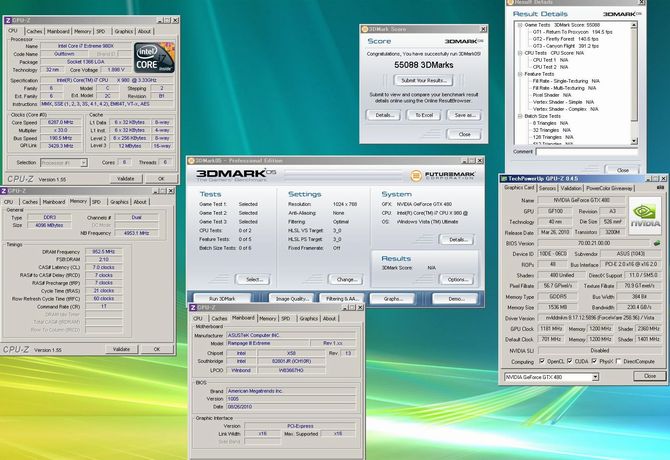Click scroll-down arrow in Result Details tree
The image size is (670, 460).
(x=634, y=141)
